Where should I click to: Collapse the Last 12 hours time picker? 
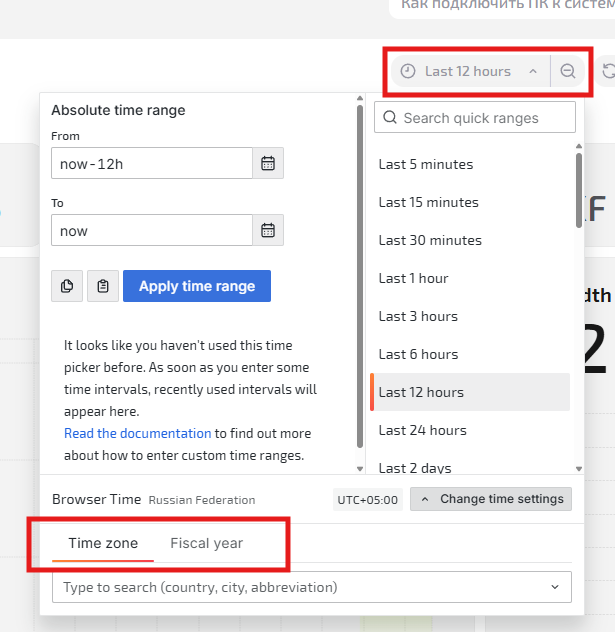pos(533,71)
